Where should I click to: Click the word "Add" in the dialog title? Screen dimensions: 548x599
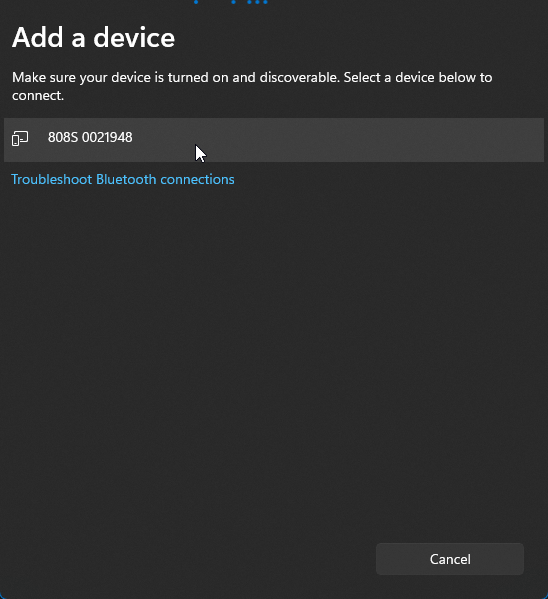pos(37,38)
